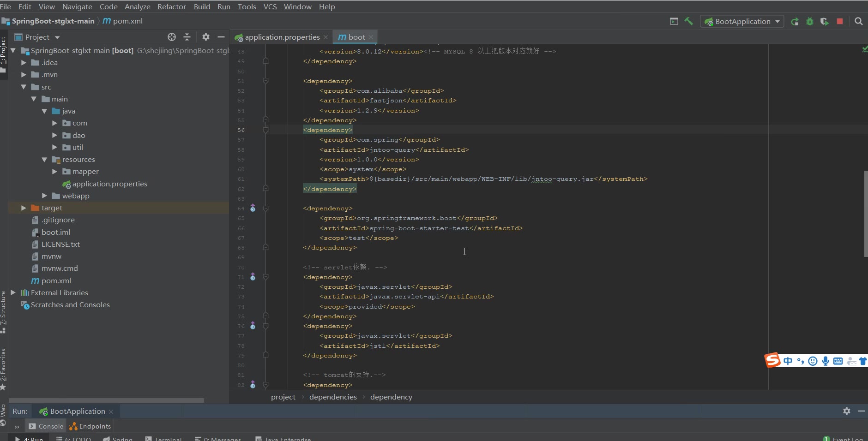Expand the target folder in tree
The width and height of the screenshot is (868, 441).
(24, 208)
